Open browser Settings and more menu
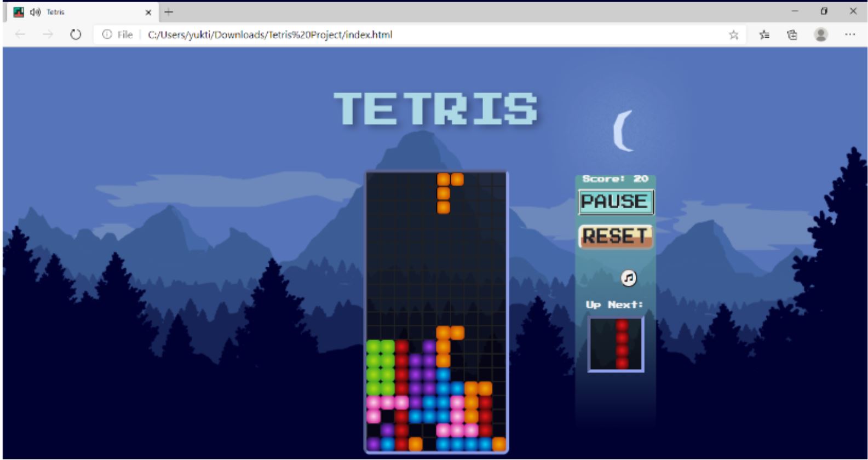The image size is (868, 460). point(850,34)
